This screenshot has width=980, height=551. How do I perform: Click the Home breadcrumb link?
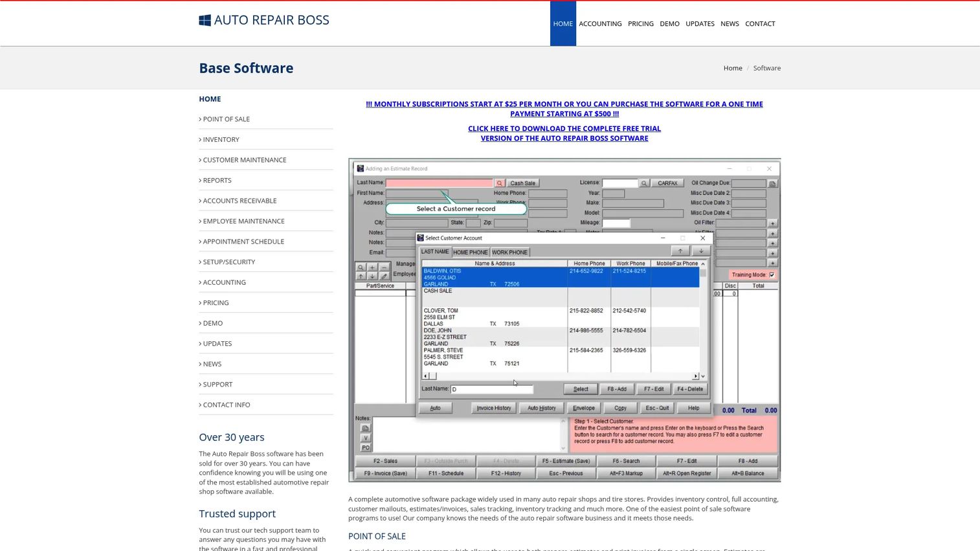tap(733, 68)
